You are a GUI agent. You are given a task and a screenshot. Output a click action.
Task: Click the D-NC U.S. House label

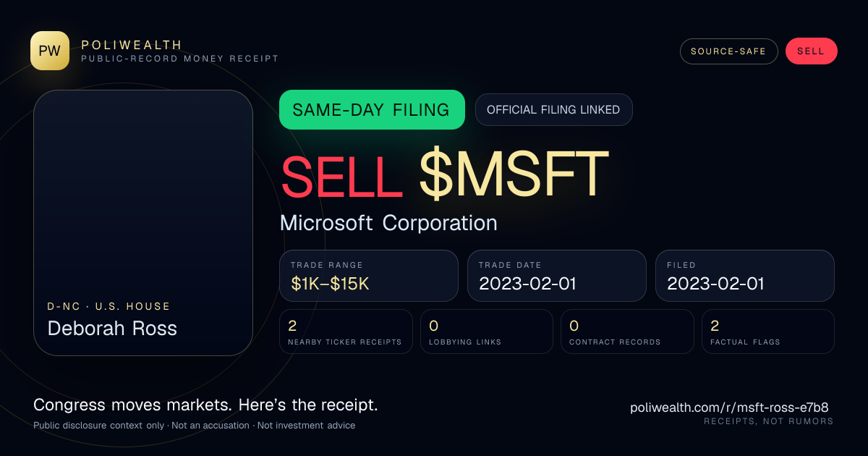click(x=109, y=306)
